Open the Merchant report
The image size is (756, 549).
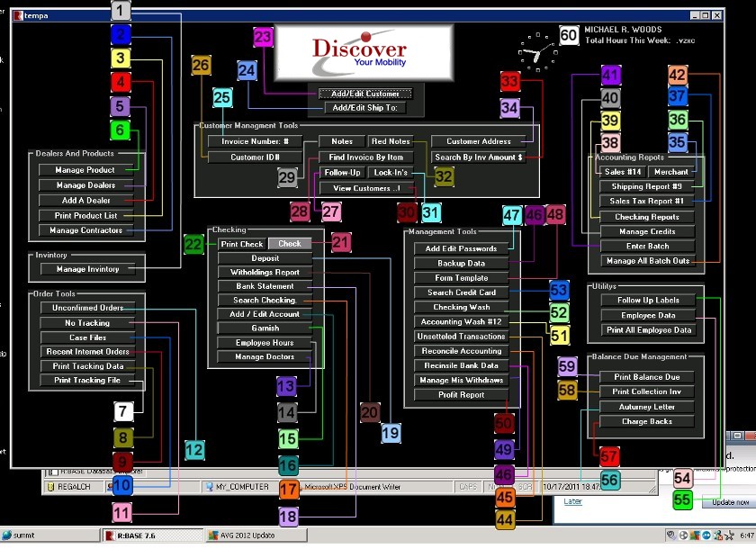[x=671, y=172]
